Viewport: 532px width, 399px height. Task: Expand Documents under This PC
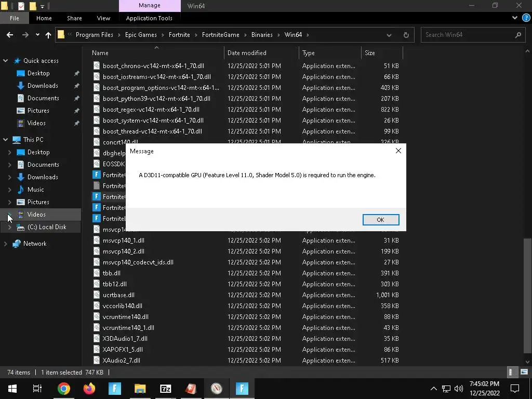[9, 165]
